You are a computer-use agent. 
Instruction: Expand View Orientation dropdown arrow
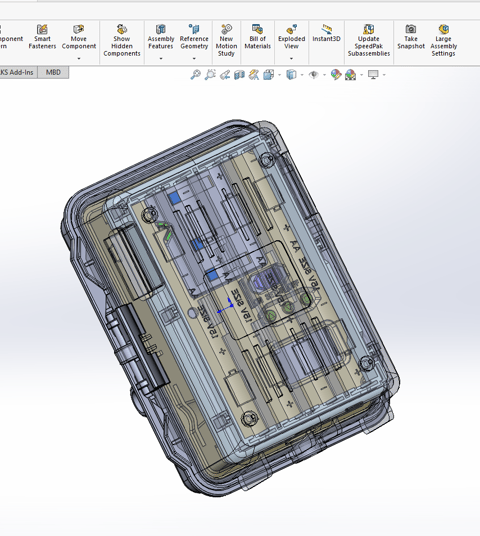click(x=280, y=75)
